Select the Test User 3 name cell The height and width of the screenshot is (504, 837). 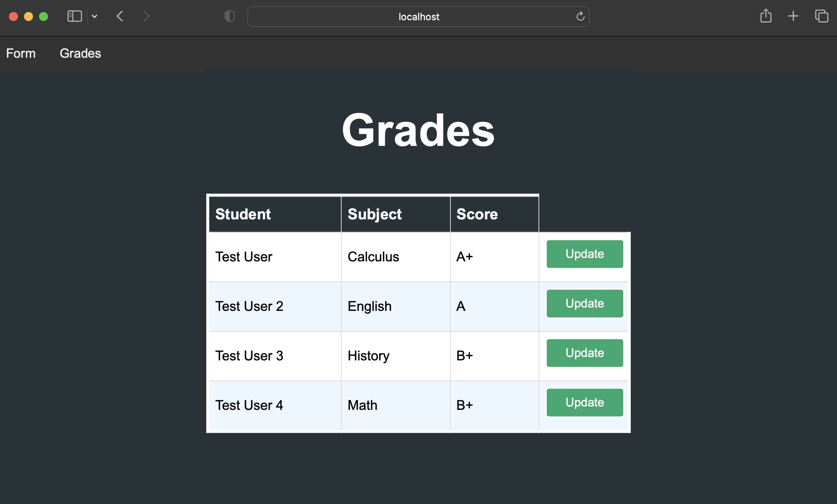coord(275,356)
